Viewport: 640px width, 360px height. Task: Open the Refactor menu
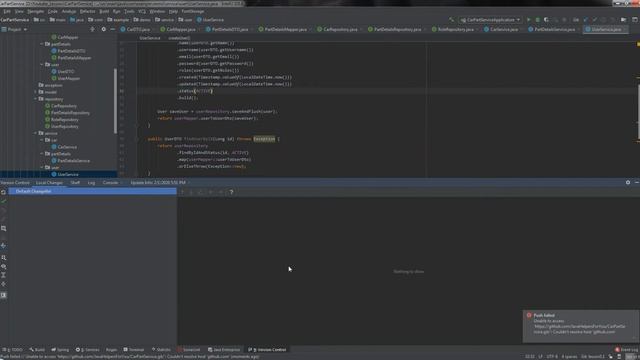click(x=87, y=11)
